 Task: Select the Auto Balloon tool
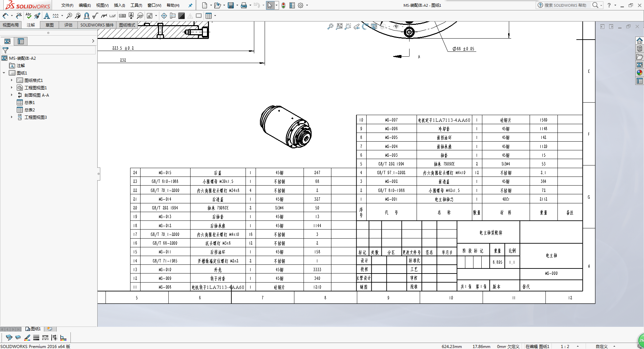point(78,15)
